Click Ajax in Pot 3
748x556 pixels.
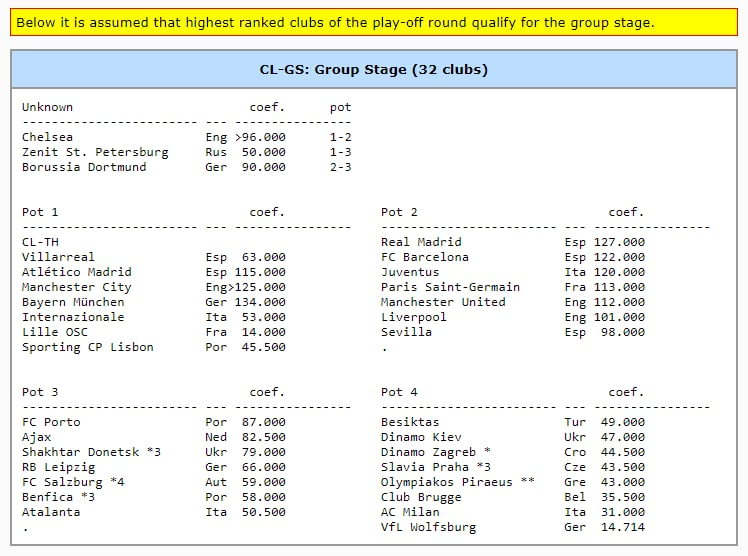[36, 437]
